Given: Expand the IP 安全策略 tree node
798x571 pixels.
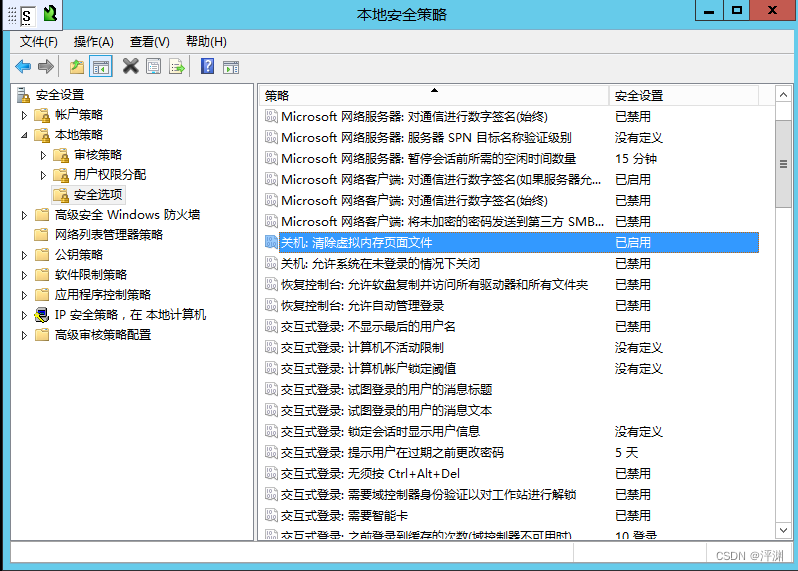Looking at the screenshot, I should click(24, 315).
